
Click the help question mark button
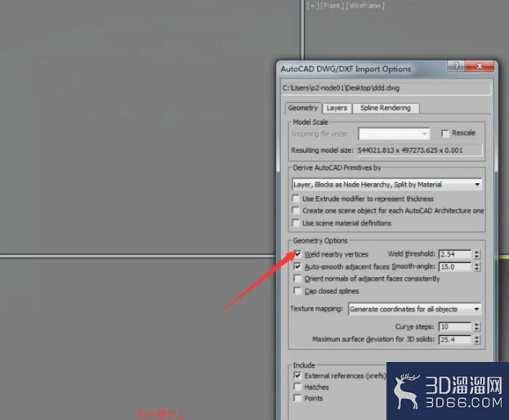click(x=456, y=66)
